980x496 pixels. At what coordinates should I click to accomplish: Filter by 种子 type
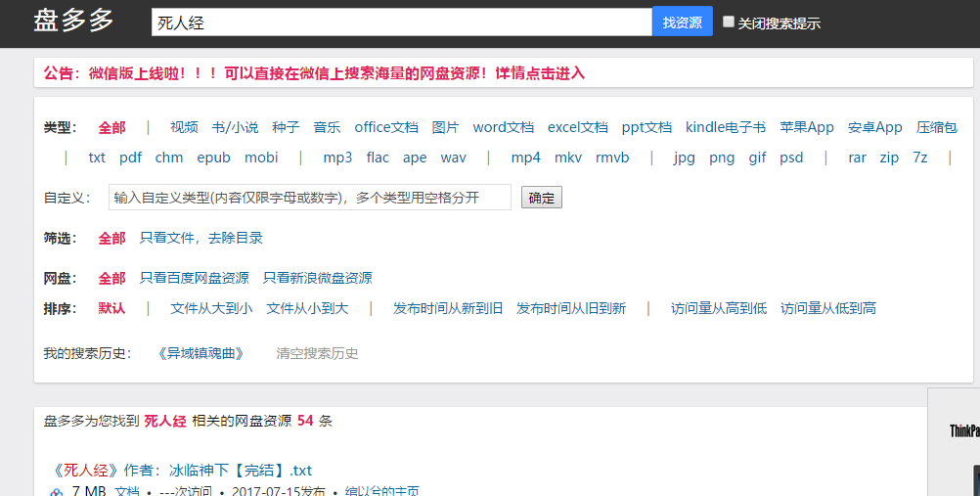pyautogui.click(x=286, y=127)
